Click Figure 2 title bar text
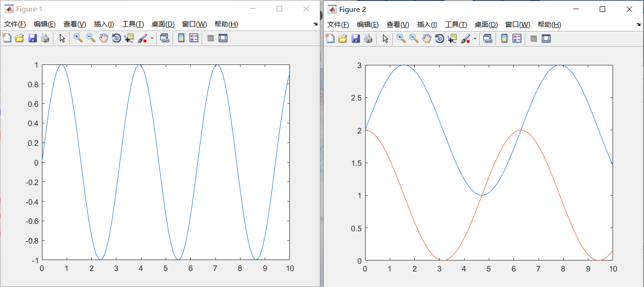Image resolution: width=644 pixels, height=287 pixels. pos(352,10)
